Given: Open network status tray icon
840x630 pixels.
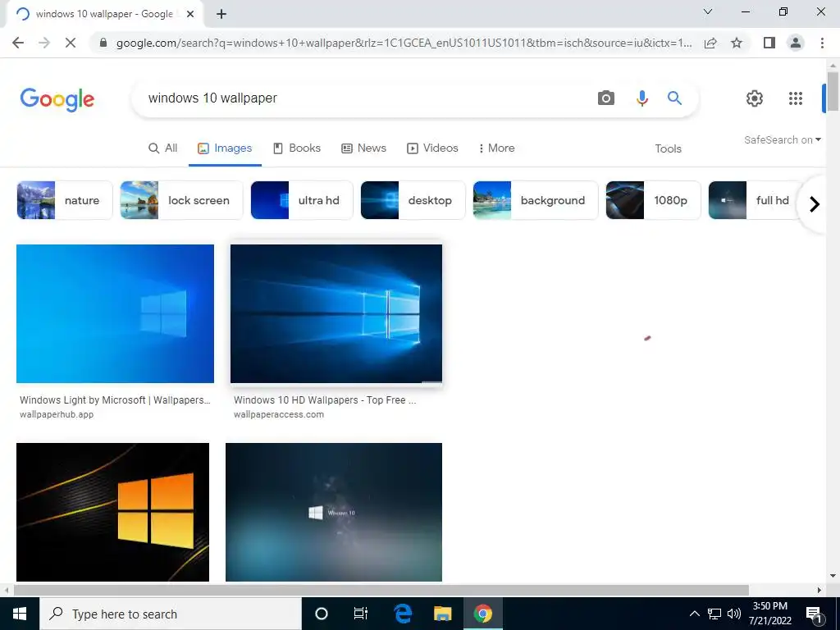Looking at the screenshot, I should tap(714, 614).
